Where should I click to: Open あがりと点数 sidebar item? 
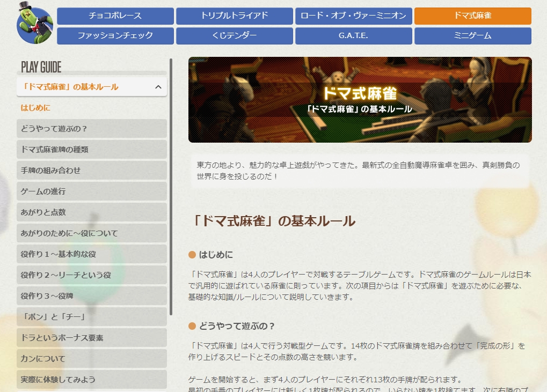tap(92, 212)
